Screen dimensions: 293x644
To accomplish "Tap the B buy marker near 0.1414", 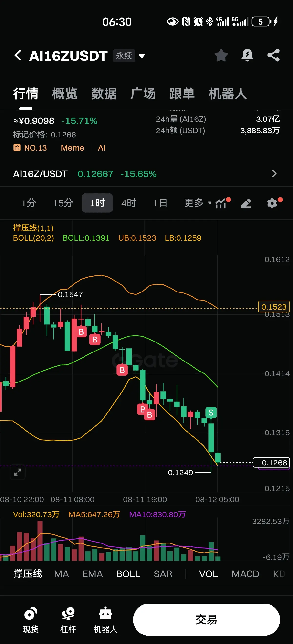I will 122,370.
